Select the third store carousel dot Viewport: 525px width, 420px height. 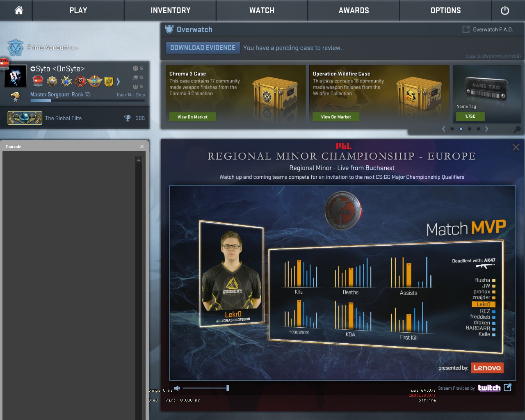click(470, 129)
